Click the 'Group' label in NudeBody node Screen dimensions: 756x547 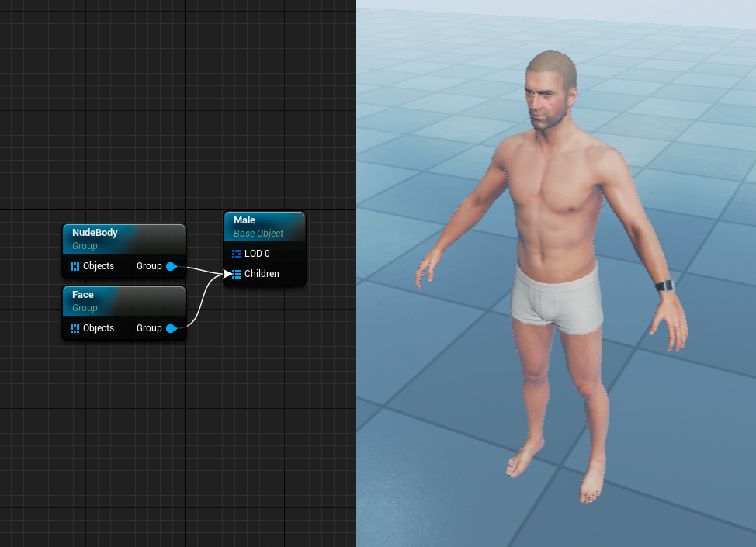(149, 266)
